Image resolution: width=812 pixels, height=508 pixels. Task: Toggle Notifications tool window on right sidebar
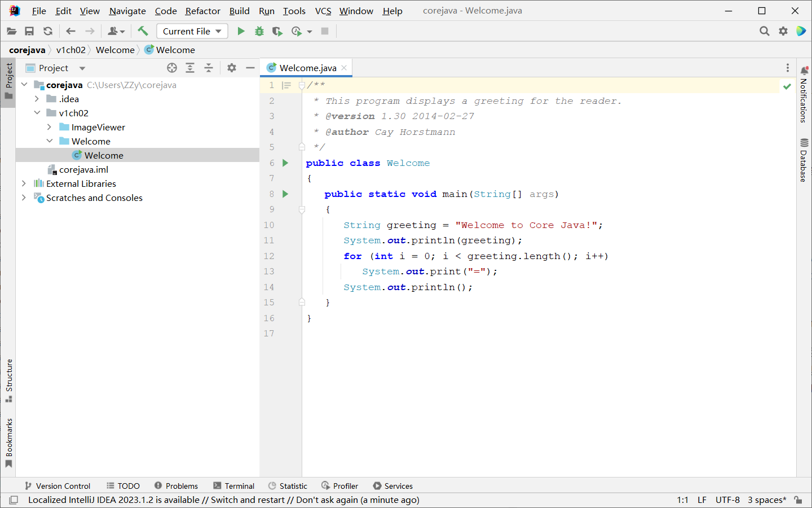(x=804, y=94)
